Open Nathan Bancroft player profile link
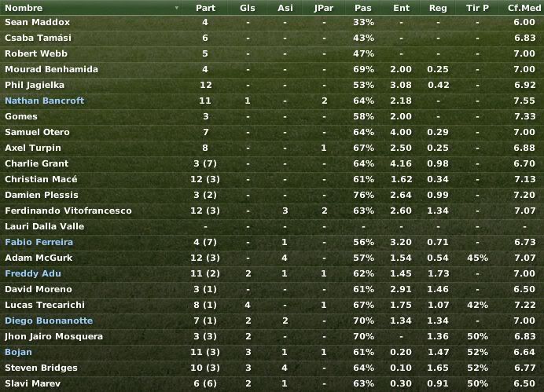Viewport: 544px width, 392px height. (44, 101)
